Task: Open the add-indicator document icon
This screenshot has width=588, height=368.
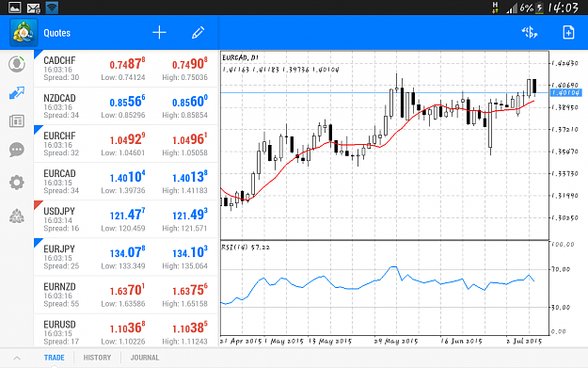Action: pyautogui.click(x=568, y=33)
